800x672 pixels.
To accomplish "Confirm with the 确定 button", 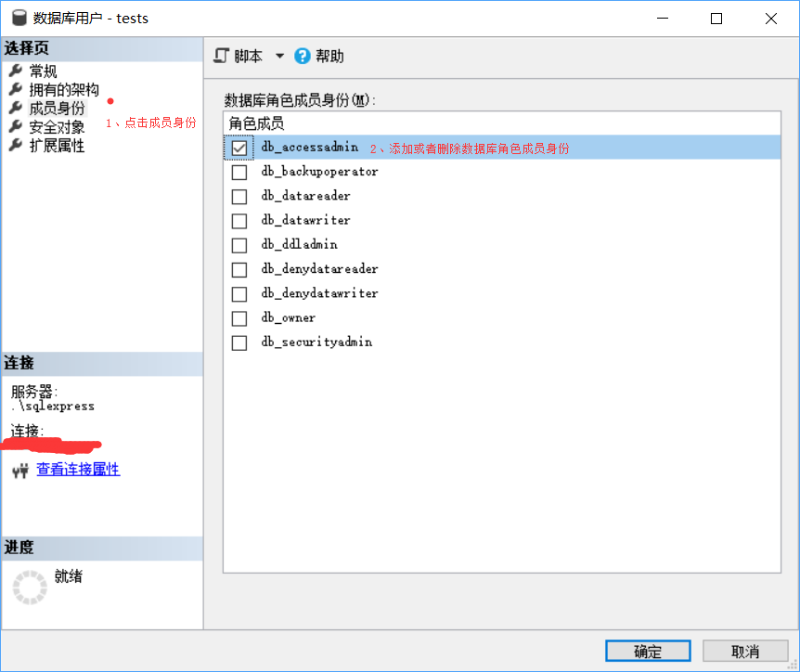I will (648, 651).
